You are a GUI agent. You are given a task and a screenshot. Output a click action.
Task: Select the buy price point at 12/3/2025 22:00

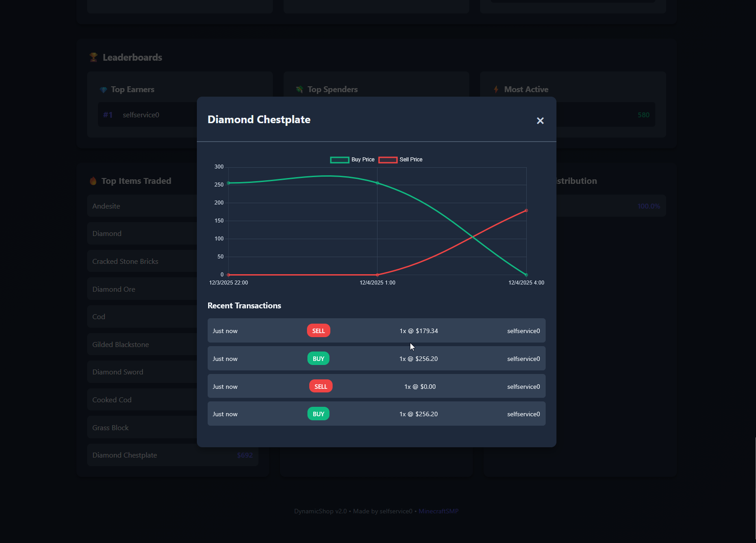point(228,183)
